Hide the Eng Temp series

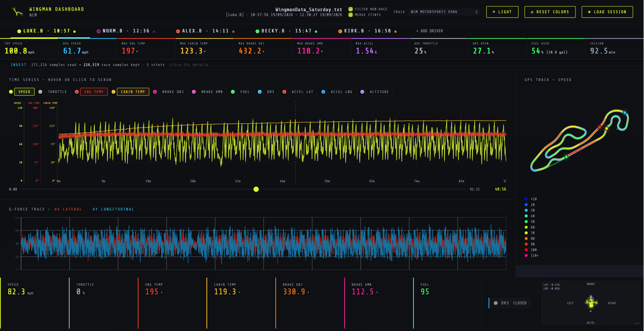[94, 92]
